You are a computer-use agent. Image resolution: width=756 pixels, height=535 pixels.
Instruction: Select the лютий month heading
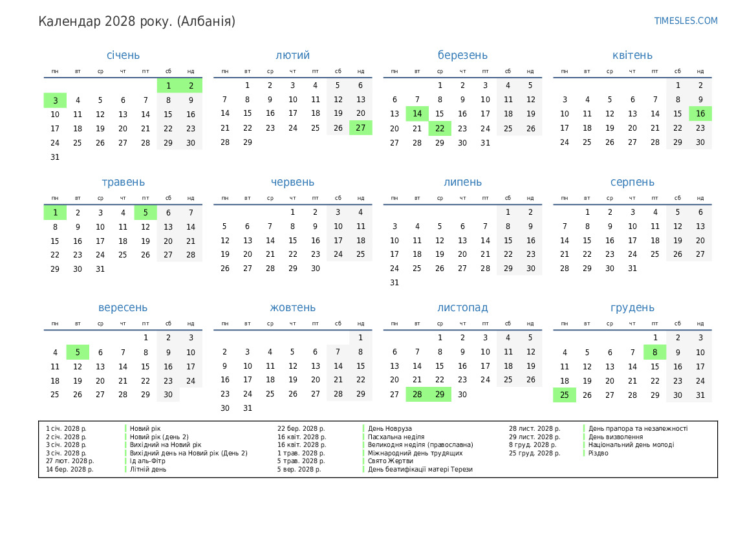click(292, 56)
